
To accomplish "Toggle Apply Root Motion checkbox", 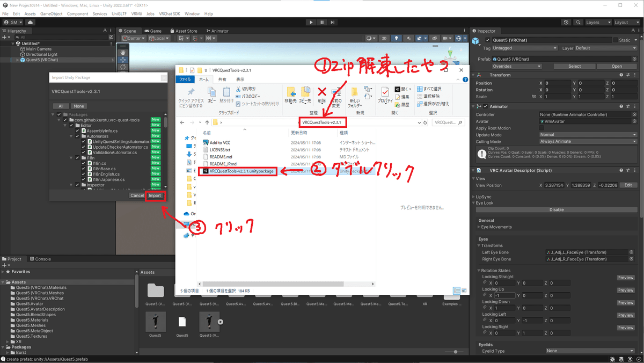I will (542, 128).
